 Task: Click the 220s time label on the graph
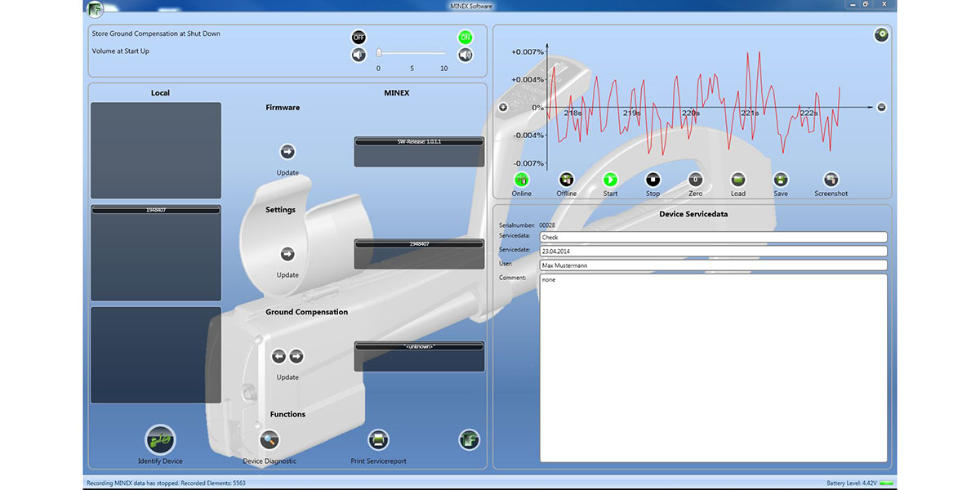click(690, 114)
